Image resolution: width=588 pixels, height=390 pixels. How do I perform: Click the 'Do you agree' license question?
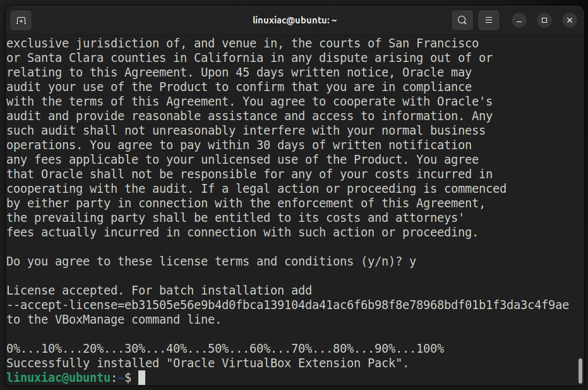click(211, 261)
